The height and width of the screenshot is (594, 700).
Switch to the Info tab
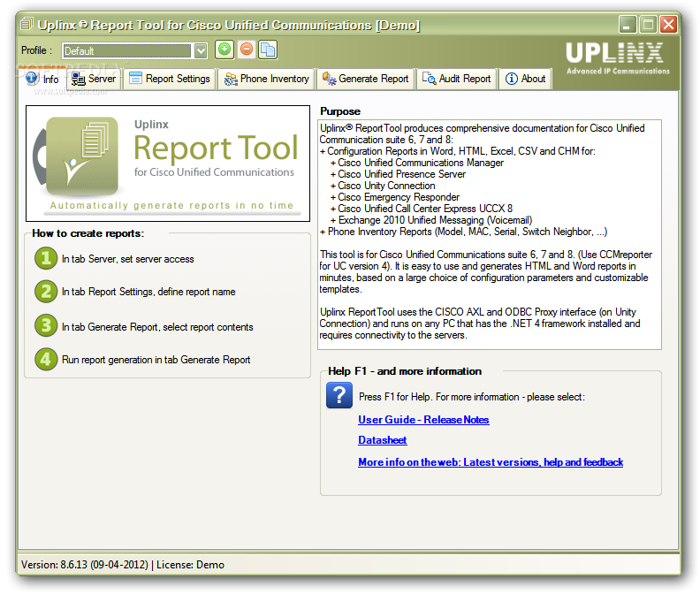tap(42, 79)
